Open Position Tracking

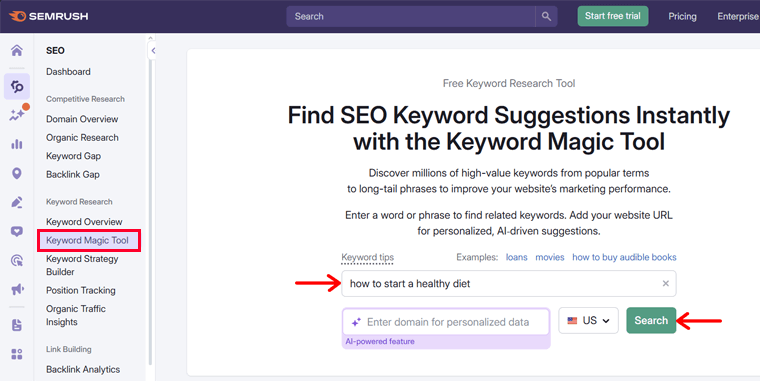(81, 290)
